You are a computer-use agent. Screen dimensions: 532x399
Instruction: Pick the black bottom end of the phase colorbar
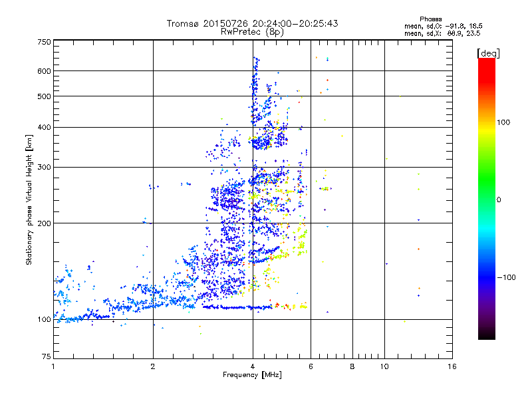487,335
